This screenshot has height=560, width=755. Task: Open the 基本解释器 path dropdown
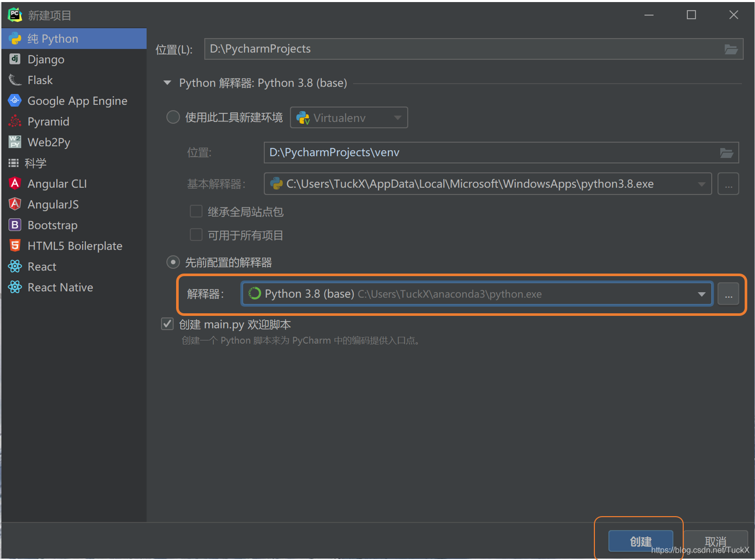click(488, 184)
